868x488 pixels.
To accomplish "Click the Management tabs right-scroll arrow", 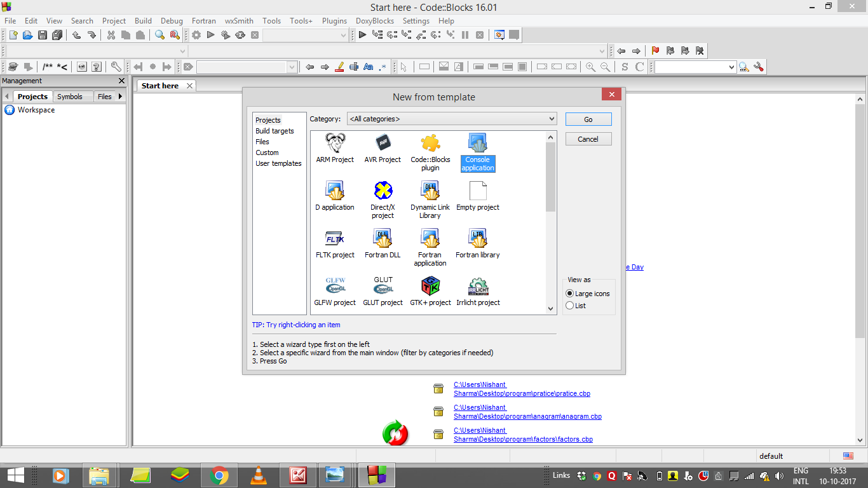I will point(121,97).
